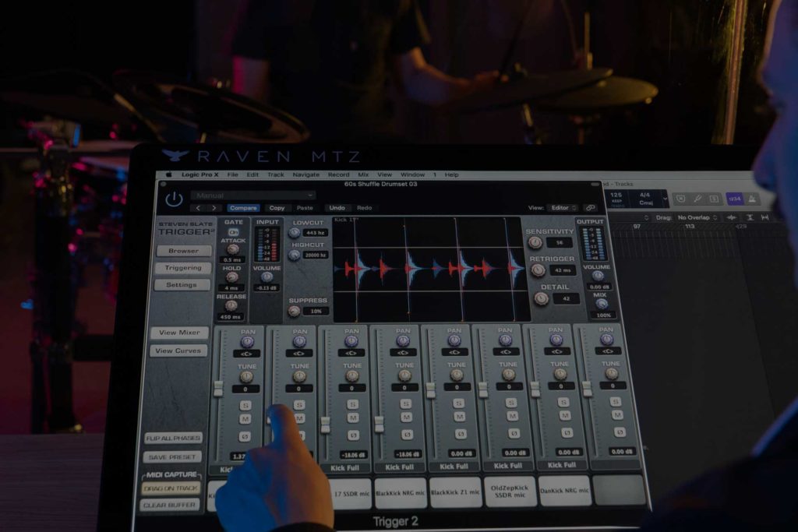This screenshot has width=798, height=532.
Task: Enable the metronome icon in Logic's control bar
Action: 751,199
